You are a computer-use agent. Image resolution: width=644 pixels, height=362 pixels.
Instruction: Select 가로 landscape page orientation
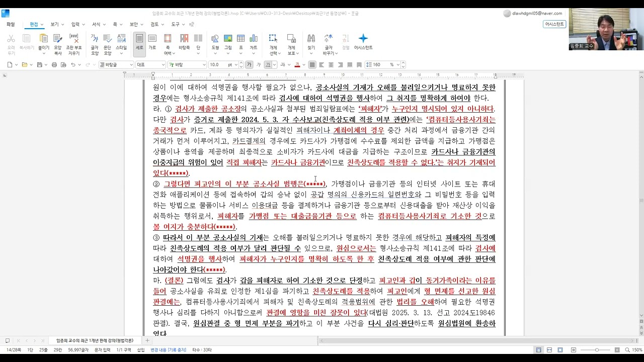click(152, 39)
